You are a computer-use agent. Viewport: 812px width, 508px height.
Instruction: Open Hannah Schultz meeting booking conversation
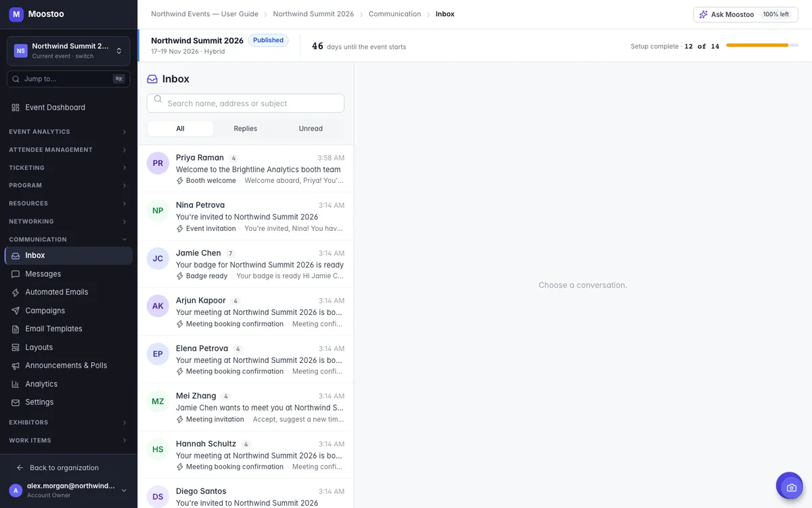pos(246,455)
